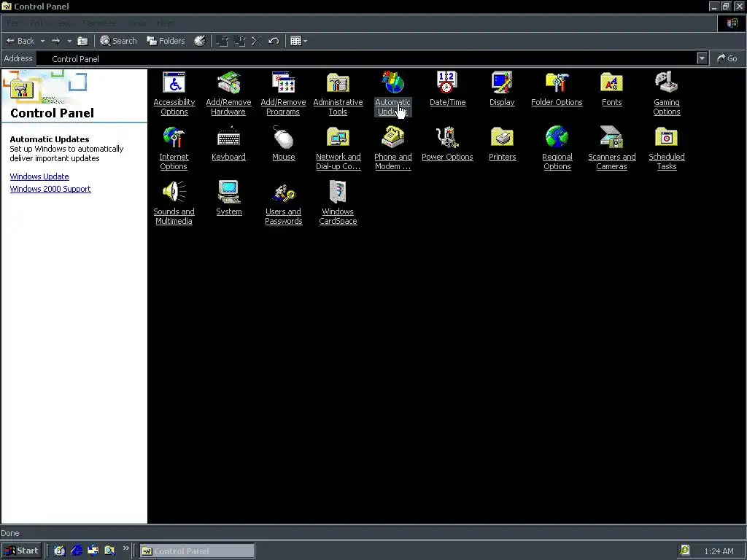
Task: Open the Printers folder
Action: (x=502, y=144)
